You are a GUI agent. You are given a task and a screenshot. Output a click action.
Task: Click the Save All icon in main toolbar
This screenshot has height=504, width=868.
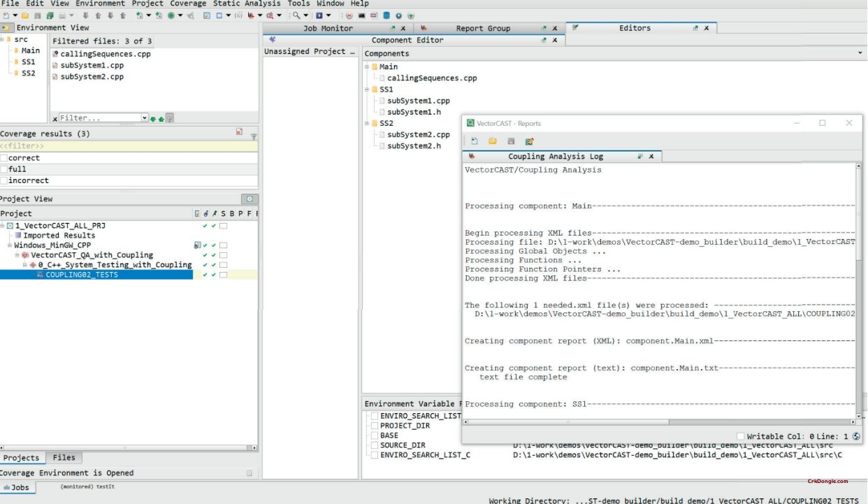[50, 15]
